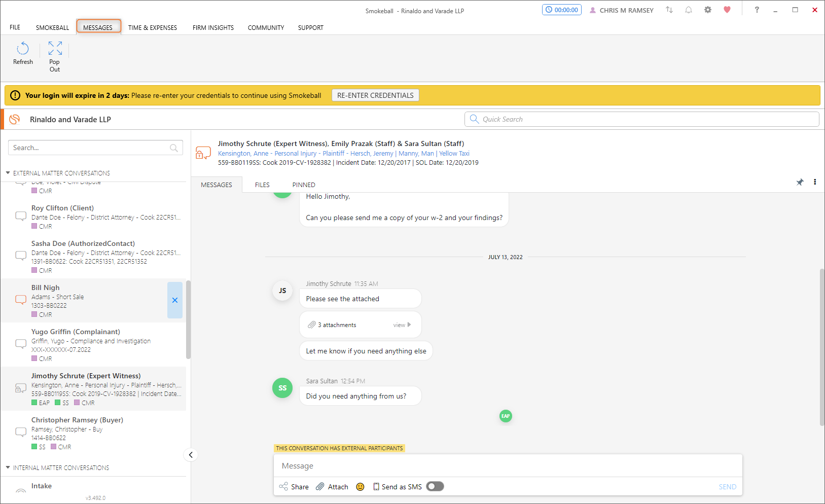The width and height of the screenshot is (825, 504).
Task: Click the "Did you need anything from us?" message
Action: (361, 396)
